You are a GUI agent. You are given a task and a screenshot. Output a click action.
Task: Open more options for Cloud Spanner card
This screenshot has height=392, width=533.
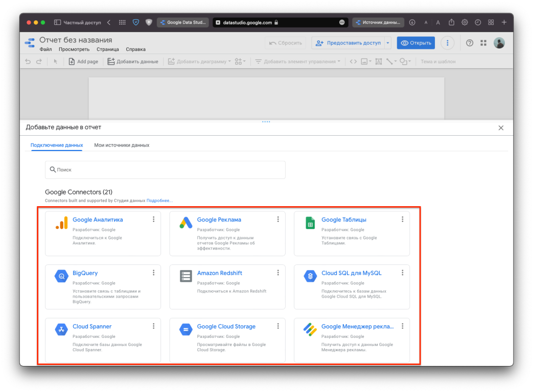coord(154,326)
